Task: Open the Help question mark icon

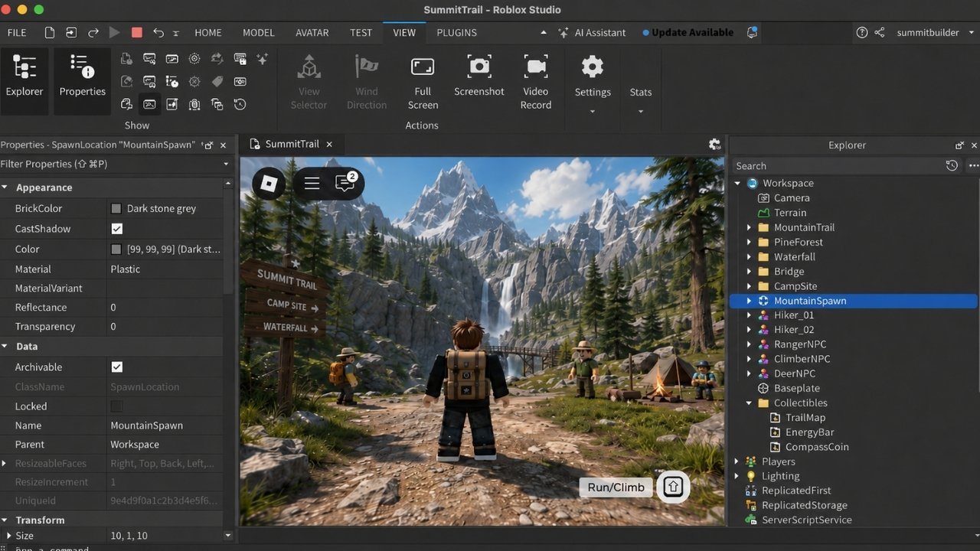Action: point(862,33)
